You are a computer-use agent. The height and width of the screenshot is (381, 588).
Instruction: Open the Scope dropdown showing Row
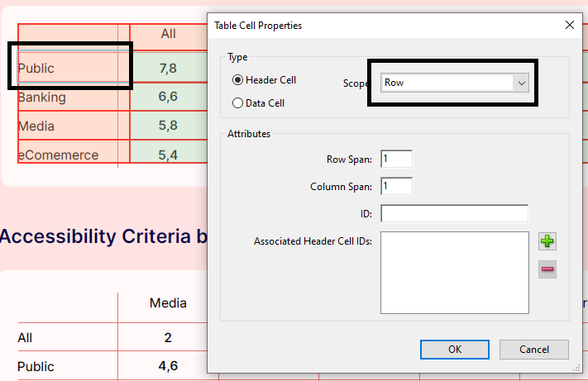coord(454,83)
